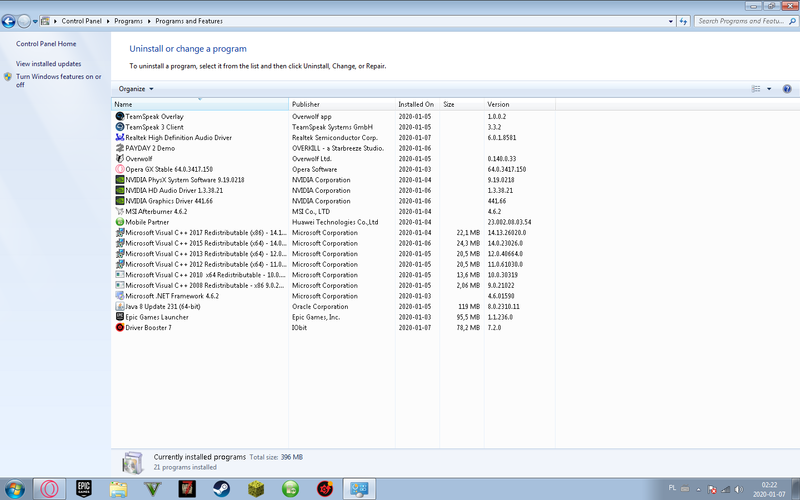Image resolution: width=800 pixels, height=500 pixels.
Task: Click the Control Panel breadcrumb
Action: point(82,21)
